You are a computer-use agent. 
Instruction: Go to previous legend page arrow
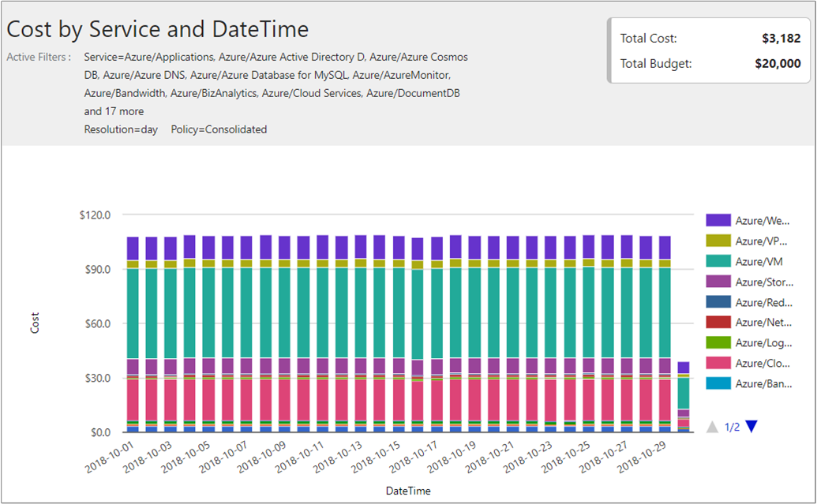712,427
